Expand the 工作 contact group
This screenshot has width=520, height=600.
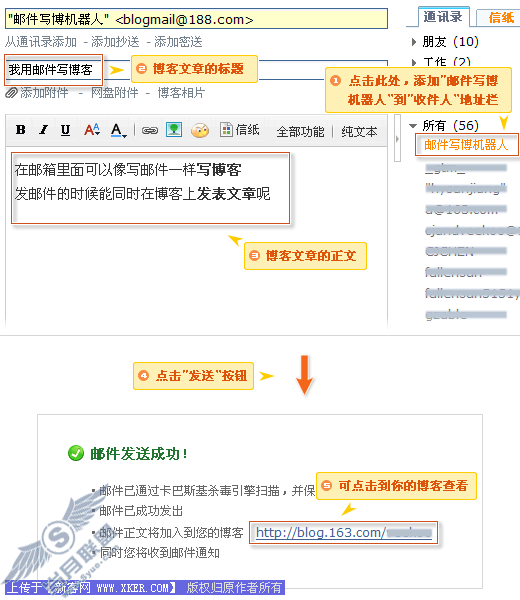(414, 62)
